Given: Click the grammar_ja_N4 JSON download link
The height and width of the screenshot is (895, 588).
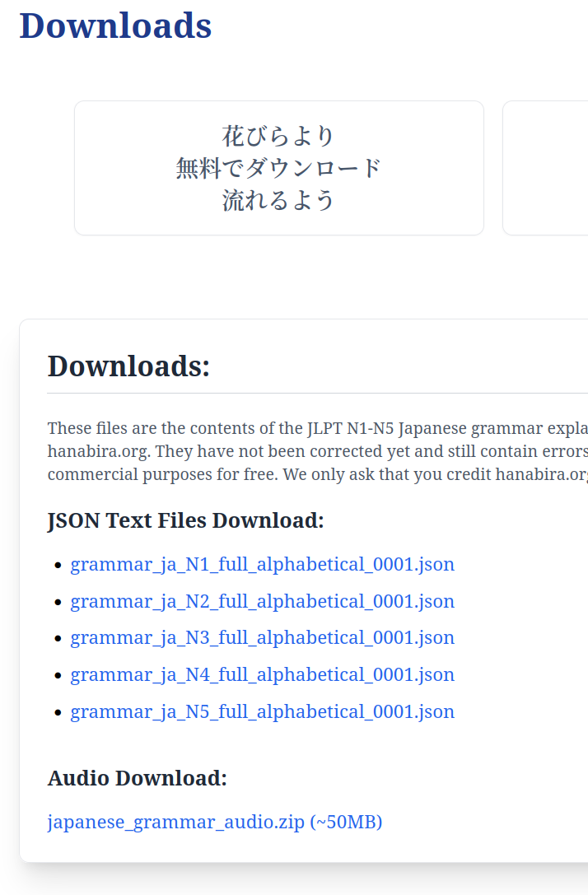Looking at the screenshot, I should pyautogui.click(x=262, y=675).
